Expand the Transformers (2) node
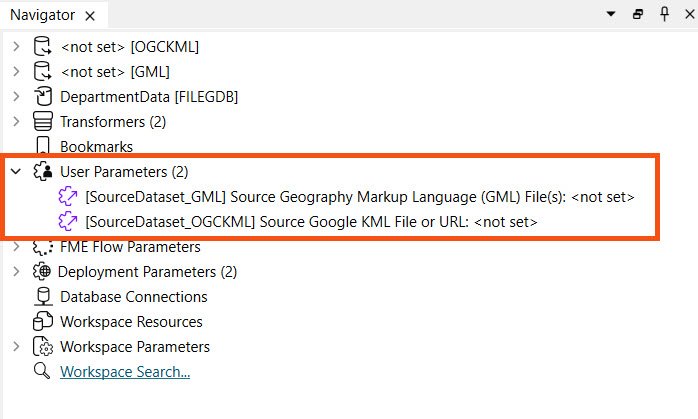The image size is (698, 419). pyautogui.click(x=15, y=122)
